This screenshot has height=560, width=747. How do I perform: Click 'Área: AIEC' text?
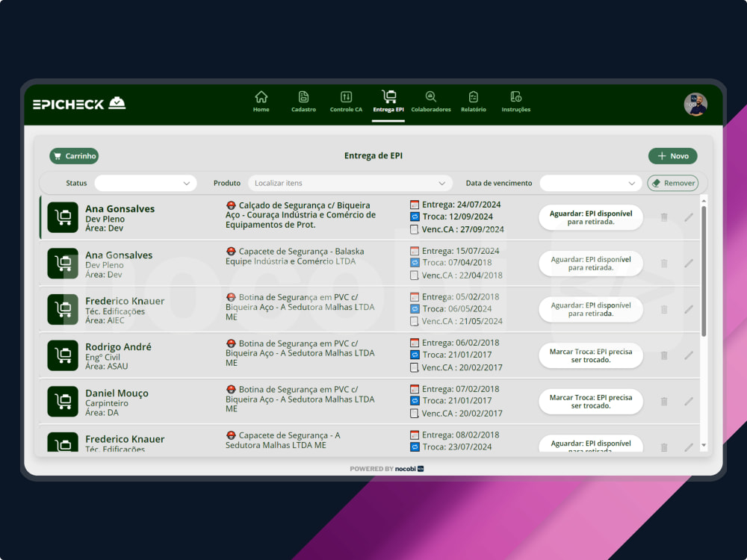click(105, 320)
